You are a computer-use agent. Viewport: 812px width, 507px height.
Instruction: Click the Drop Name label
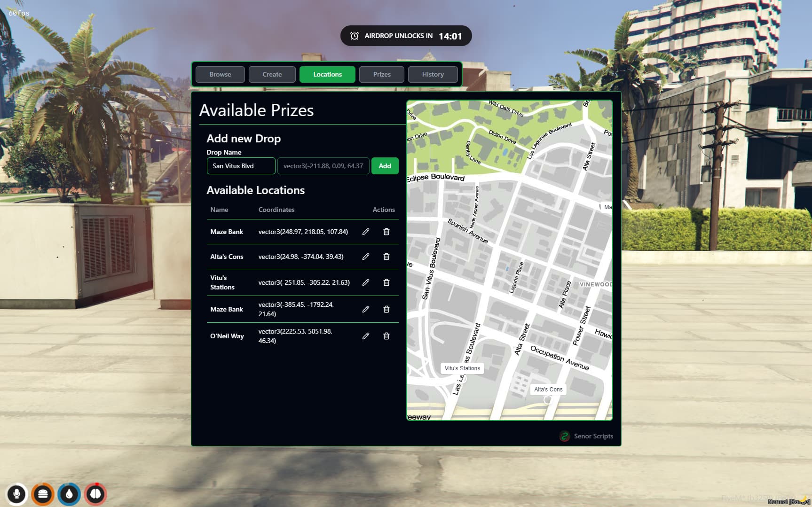(224, 152)
